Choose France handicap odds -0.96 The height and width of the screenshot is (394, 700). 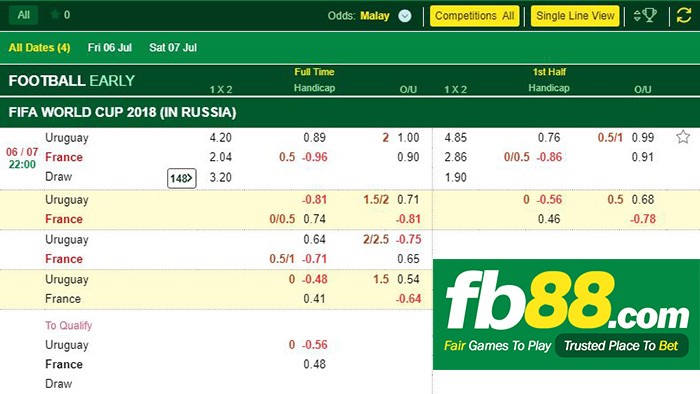pos(315,157)
